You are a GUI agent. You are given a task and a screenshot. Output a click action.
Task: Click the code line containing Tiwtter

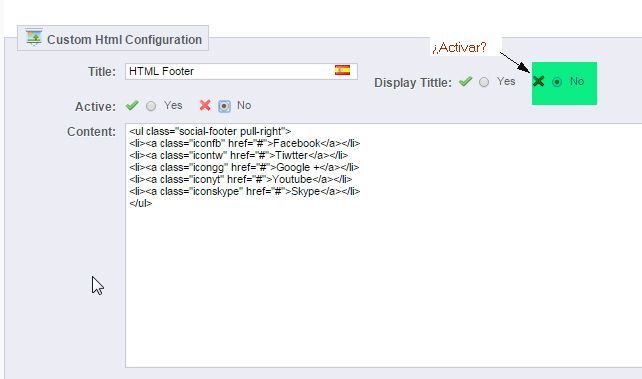(x=239, y=156)
